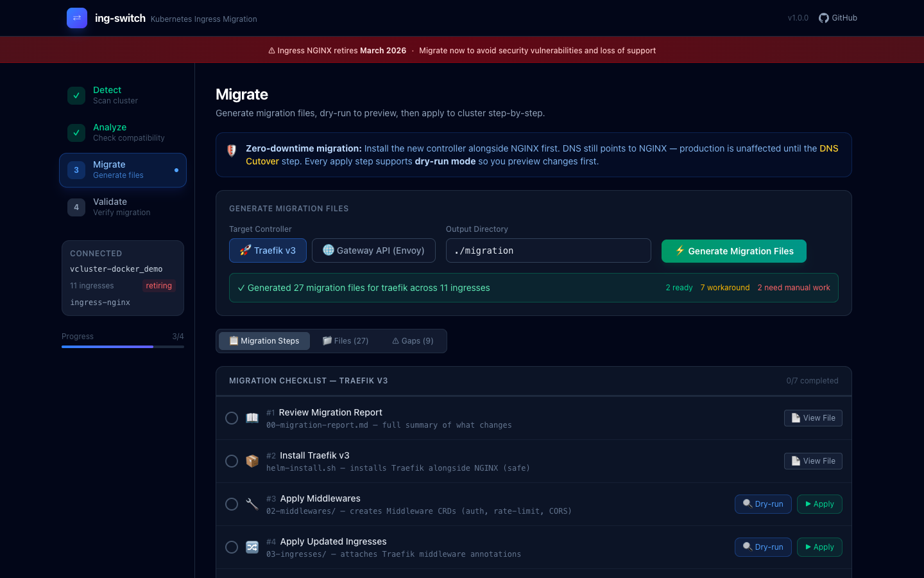Select the Migrate step in sidebar
Viewport: 924px width, 578px height.
[123, 170]
